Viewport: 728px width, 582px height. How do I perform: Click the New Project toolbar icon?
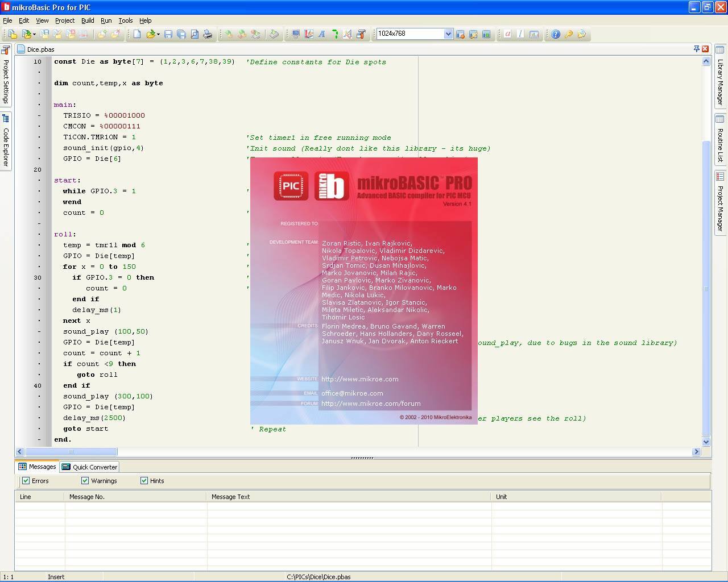[13, 34]
